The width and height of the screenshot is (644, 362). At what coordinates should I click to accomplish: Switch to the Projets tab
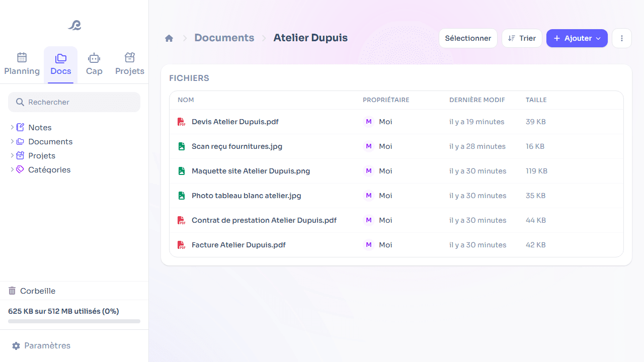tap(130, 64)
